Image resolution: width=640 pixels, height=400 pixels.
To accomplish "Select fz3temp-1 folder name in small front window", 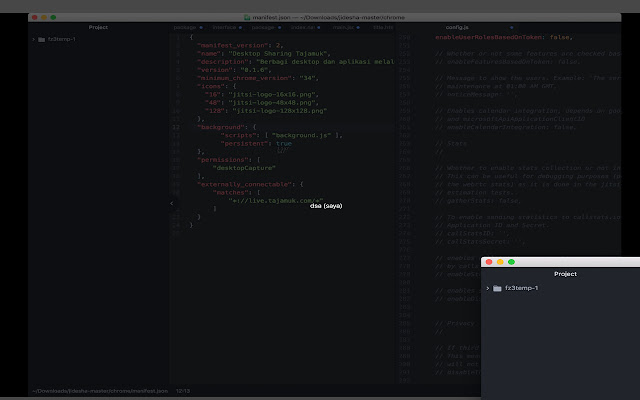I will tap(522, 288).
